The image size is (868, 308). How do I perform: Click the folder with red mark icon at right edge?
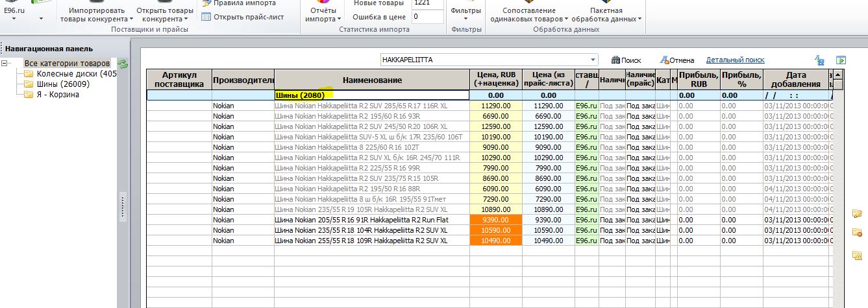856,232
